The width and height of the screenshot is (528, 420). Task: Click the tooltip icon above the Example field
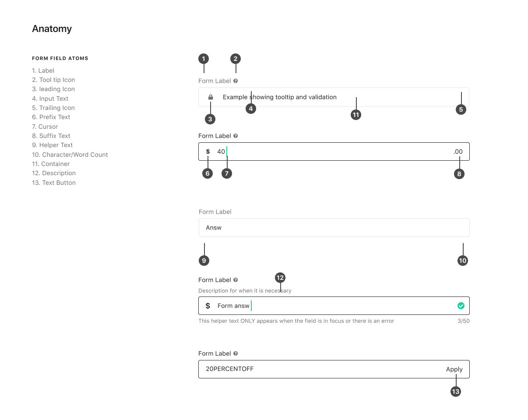click(236, 81)
